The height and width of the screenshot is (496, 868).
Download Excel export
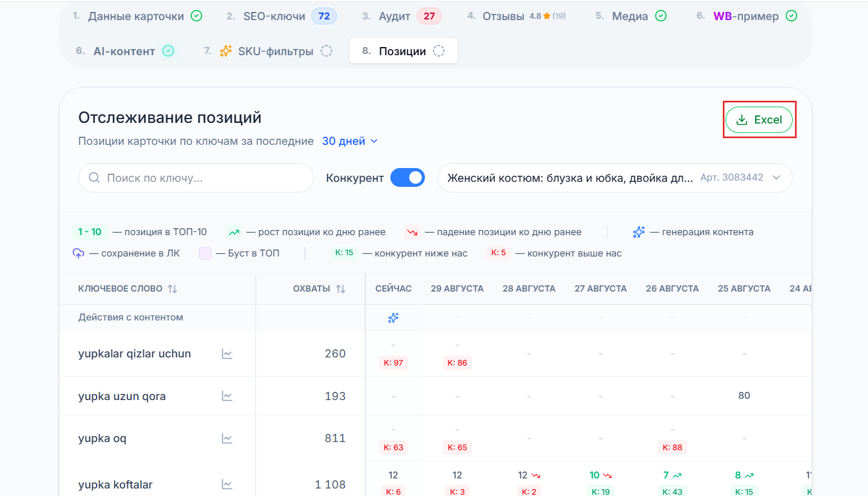tap(759, 120)
